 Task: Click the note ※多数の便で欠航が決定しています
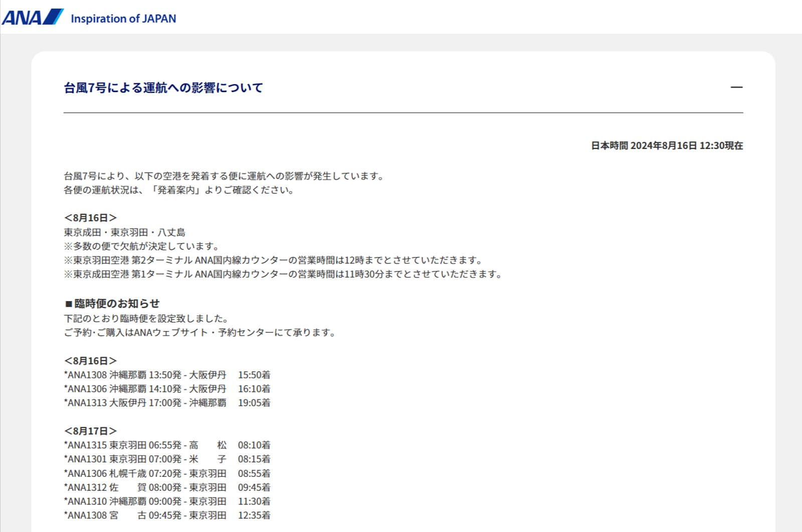142,246
